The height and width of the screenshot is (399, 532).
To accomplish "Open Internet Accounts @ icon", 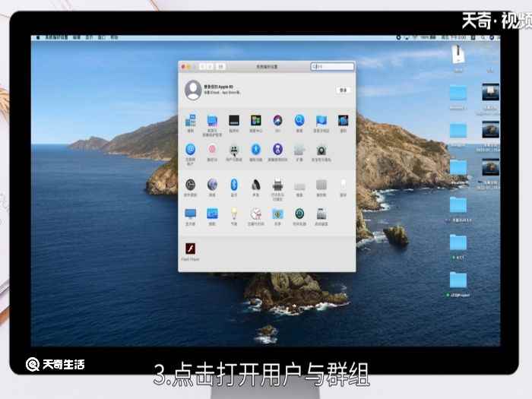I will click(190, 150).
